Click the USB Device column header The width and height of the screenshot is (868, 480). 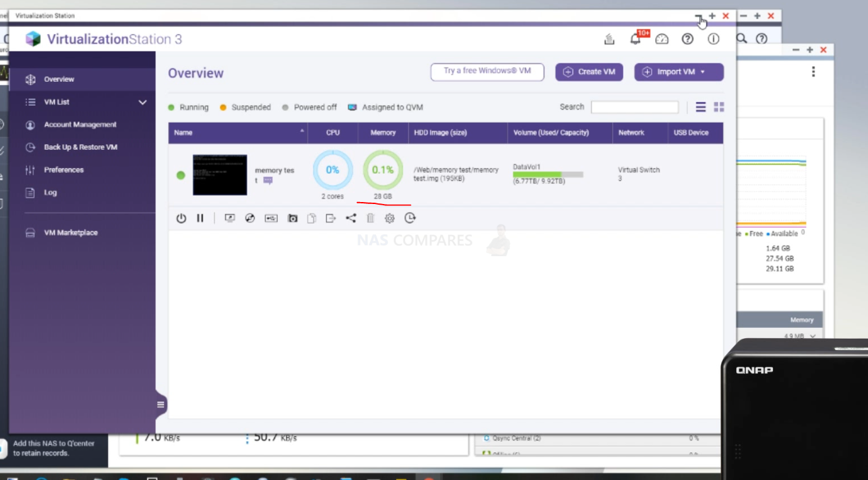(x=696, y=133)
